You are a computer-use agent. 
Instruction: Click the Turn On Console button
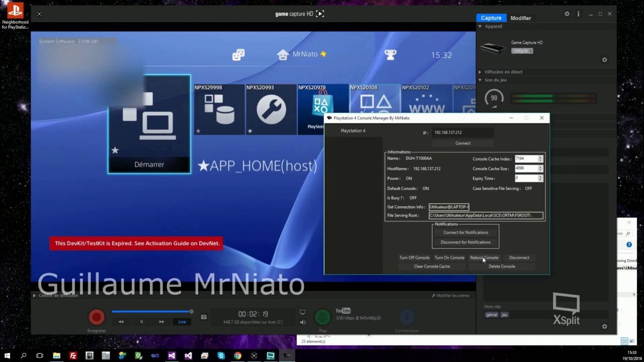pyautogui.click(x=449, y=257)
